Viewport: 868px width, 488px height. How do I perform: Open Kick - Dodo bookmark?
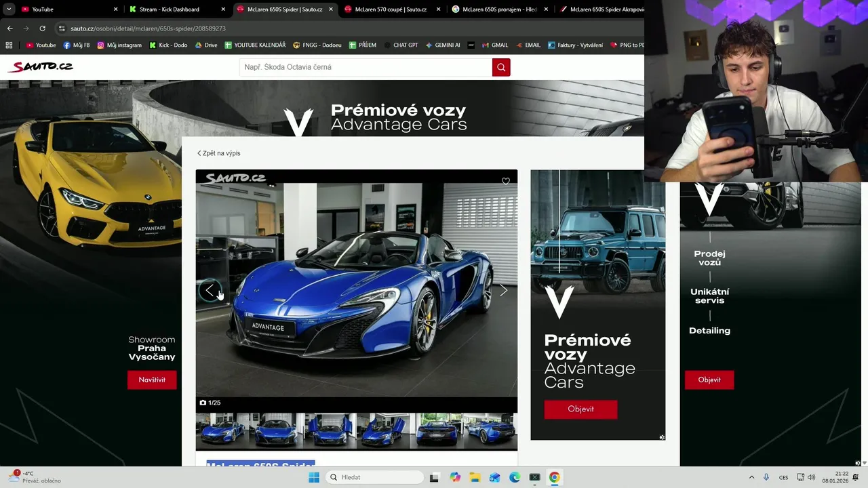tap(168, 45)
